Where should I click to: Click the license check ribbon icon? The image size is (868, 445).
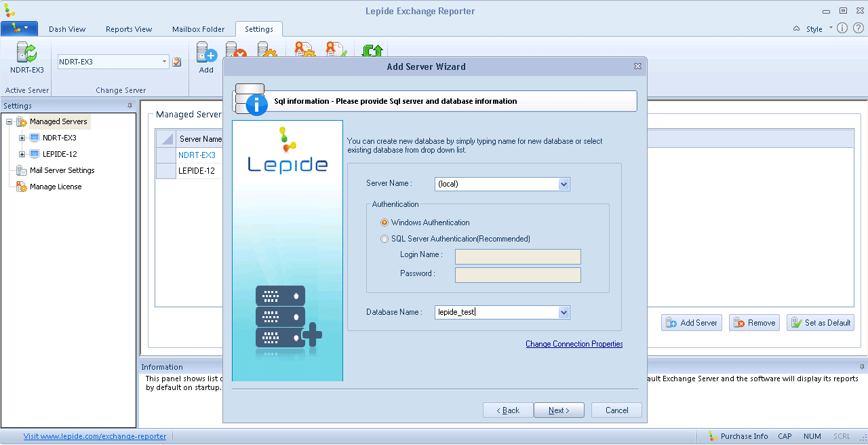(x=336, y=50)
